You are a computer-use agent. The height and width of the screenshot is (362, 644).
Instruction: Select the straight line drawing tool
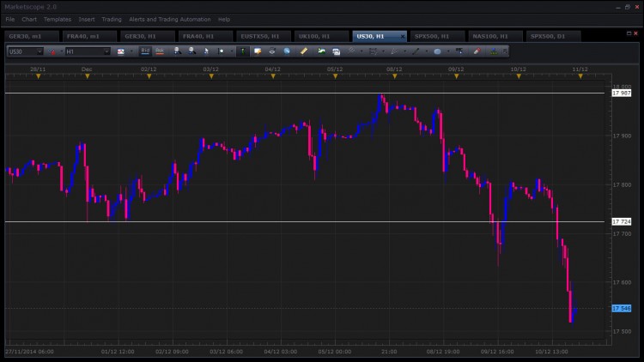point(416,51)
